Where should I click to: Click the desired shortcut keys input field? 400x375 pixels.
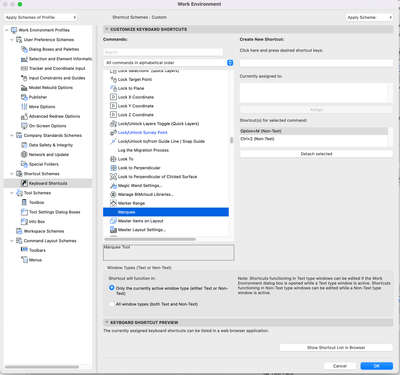click(316, 63)
